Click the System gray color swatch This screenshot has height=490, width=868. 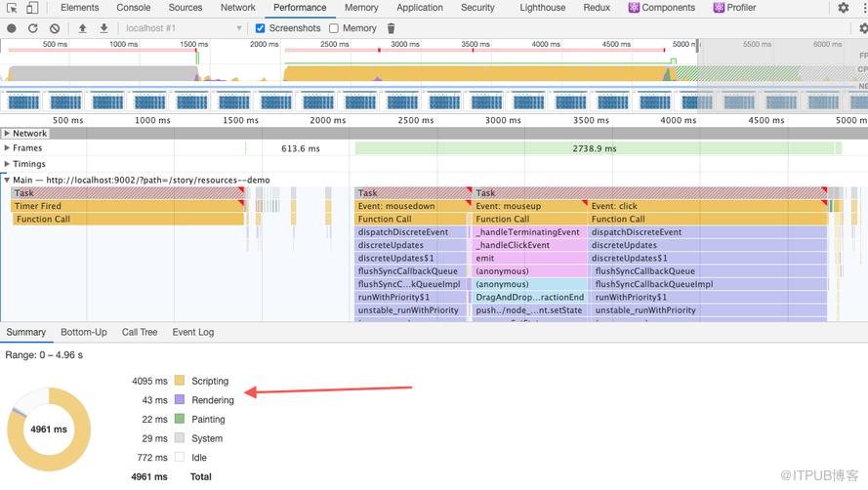click(180, 438)
